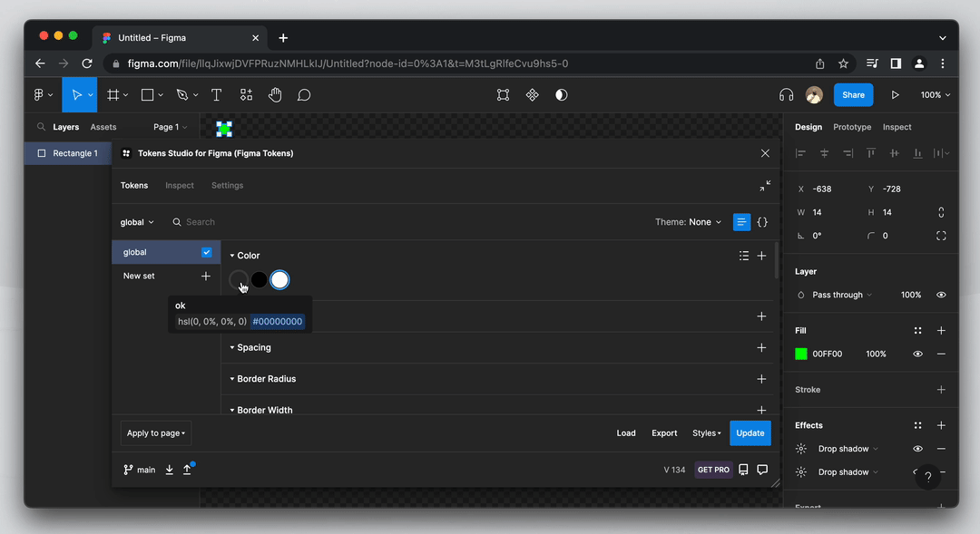Activate the Hand tool
Image resolution: width=980 pixels, height=534 pixels.
(275, 94)
